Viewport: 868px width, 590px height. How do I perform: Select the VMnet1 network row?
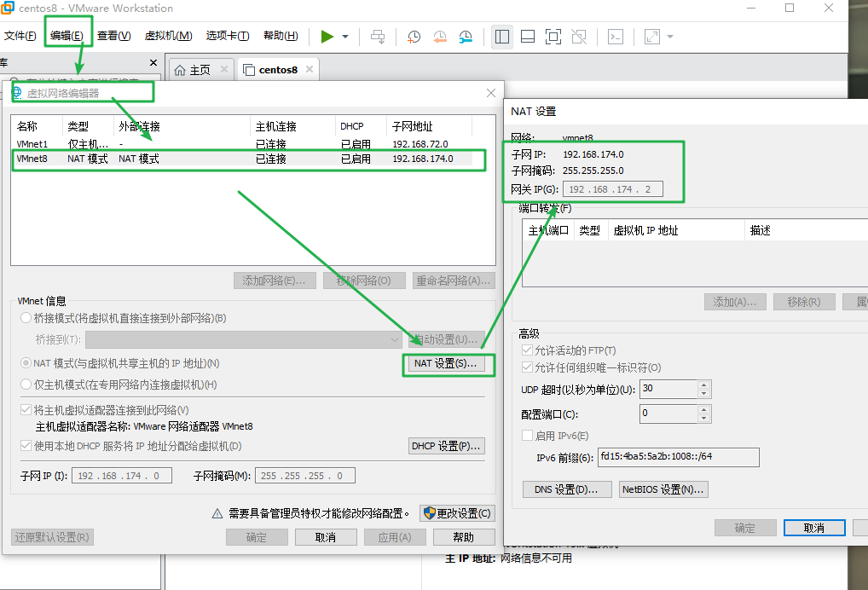[244, 144]
